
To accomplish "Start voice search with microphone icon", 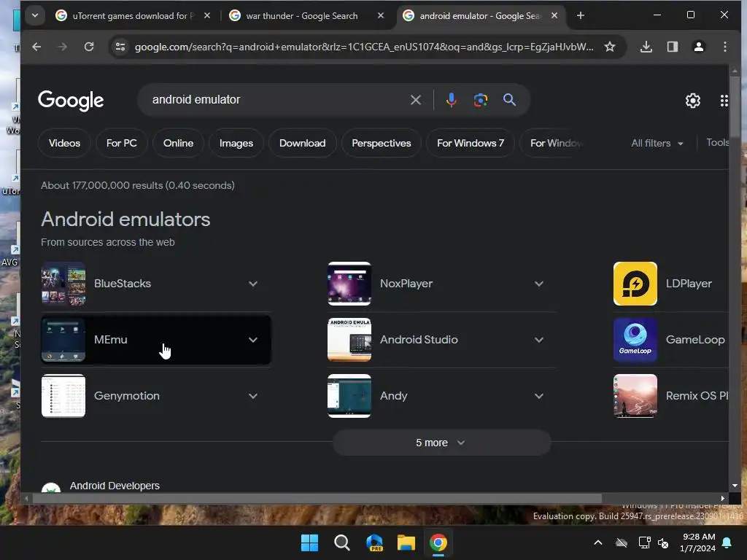I will click(x=451, y=100).
